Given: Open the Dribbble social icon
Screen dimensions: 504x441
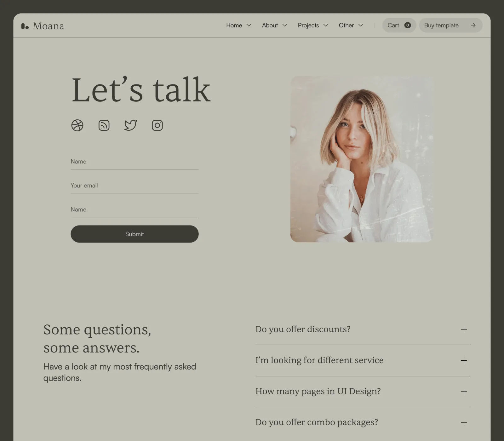Looking at the screenshot, I should [77, 125].
